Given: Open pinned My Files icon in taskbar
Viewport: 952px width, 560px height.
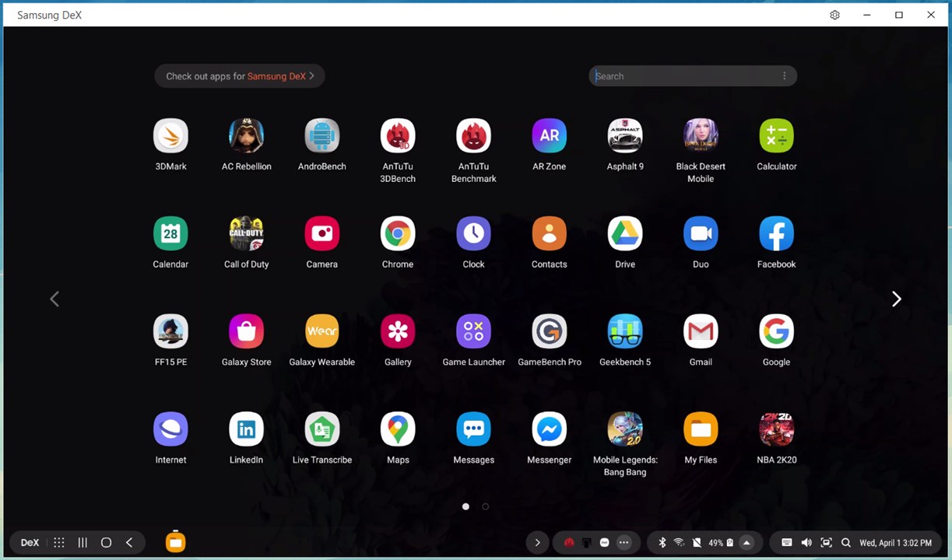Looking at the screenshot, I should [176, 542].
